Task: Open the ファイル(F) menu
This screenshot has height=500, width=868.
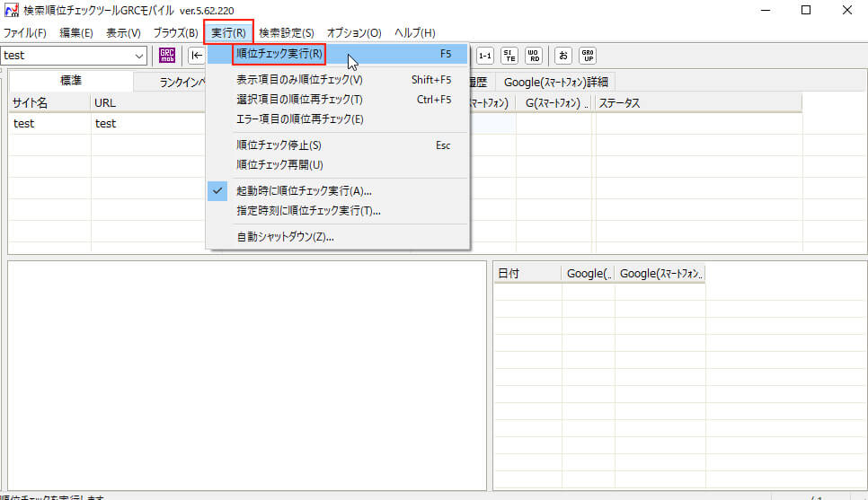Action: pyautogui.click(x=25, y=32)
